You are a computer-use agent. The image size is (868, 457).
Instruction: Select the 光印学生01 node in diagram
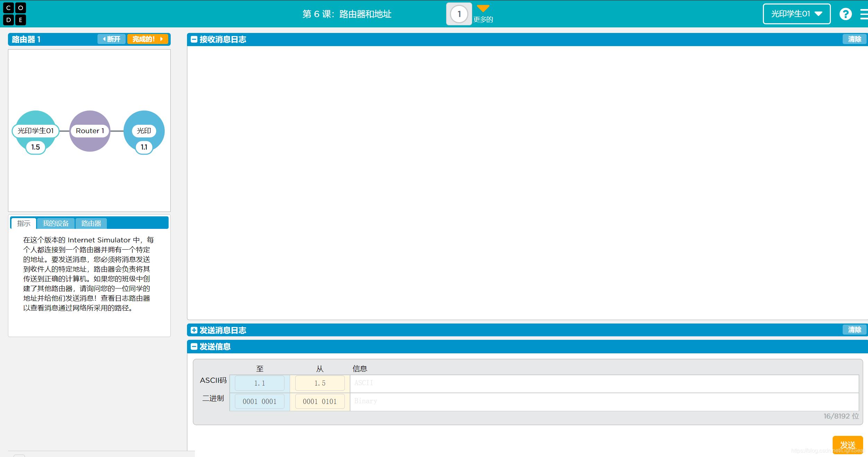36,131
